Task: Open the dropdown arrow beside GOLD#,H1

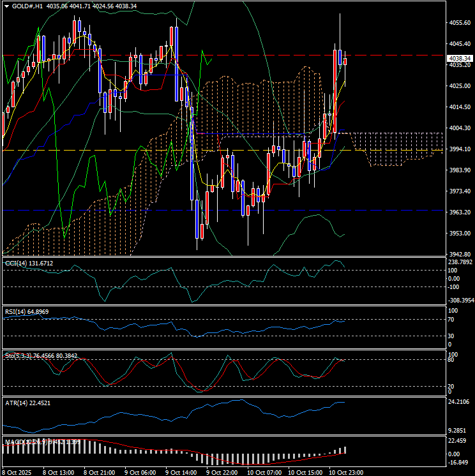Action: [6, 6]
